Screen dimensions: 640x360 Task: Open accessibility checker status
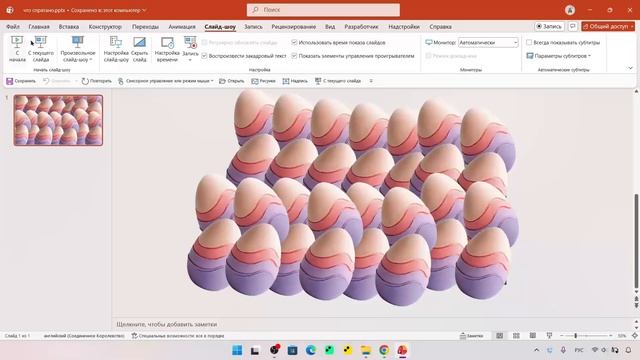pos(178,336)
